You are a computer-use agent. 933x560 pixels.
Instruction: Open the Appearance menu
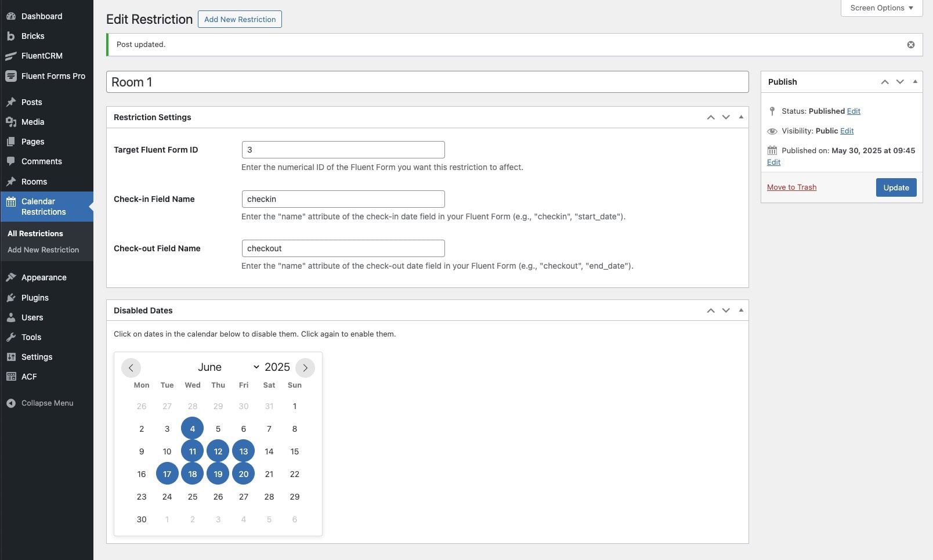[x=44, y=277]
